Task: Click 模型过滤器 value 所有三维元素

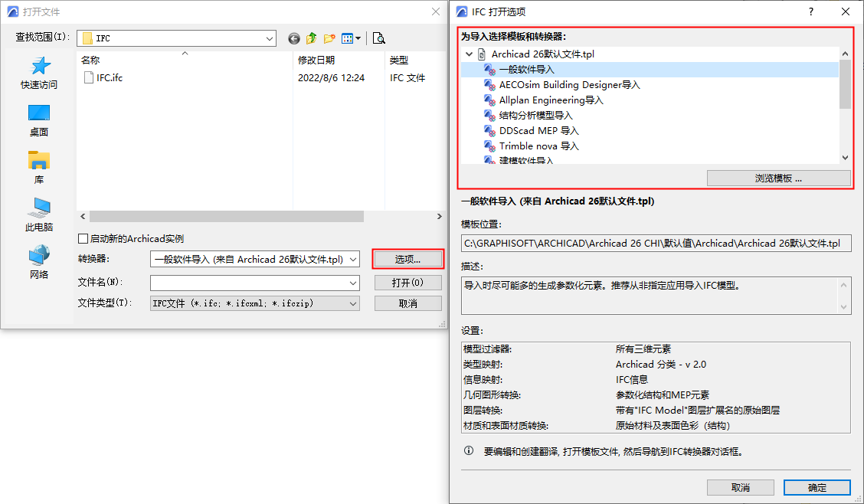Action: click(643, 349)
